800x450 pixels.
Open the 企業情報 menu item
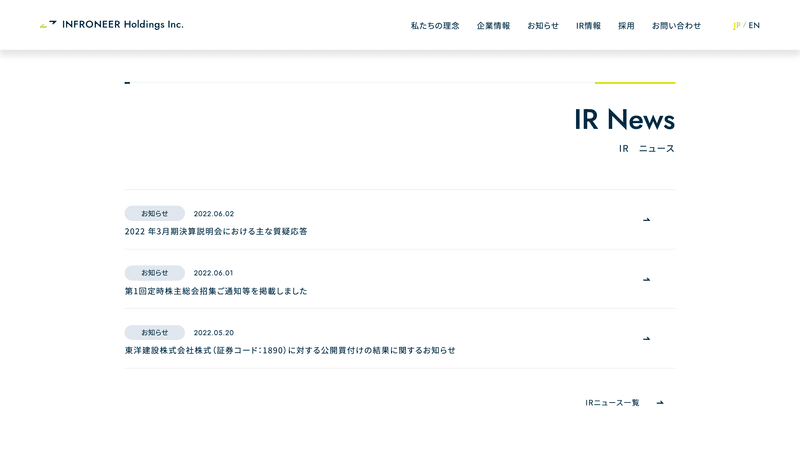[x=493, y=26]
